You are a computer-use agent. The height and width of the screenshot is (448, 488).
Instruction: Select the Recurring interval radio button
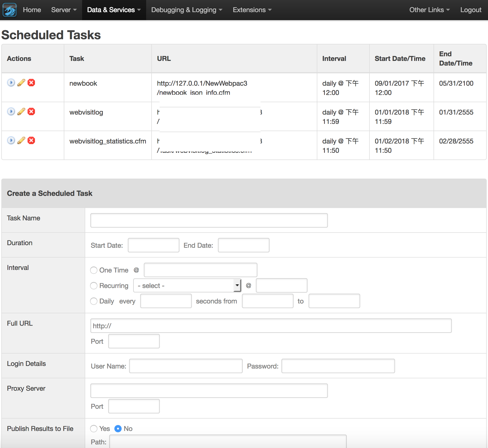coord(94,286)
